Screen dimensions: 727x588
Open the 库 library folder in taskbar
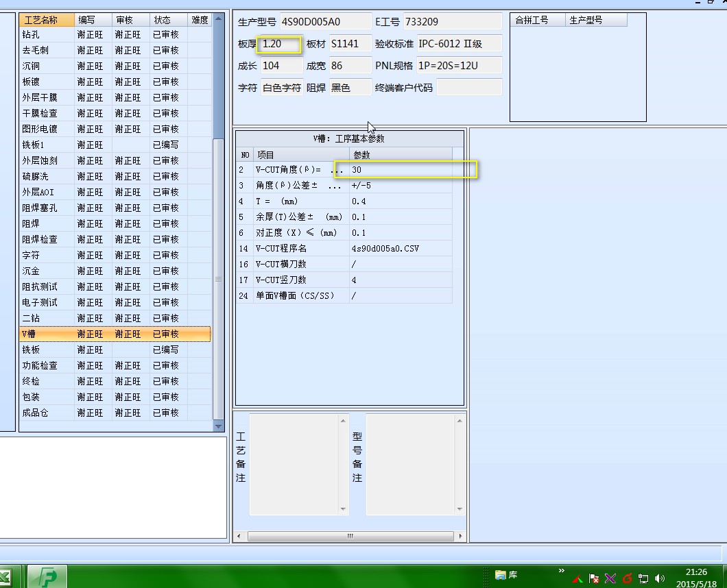coord(506,575)
